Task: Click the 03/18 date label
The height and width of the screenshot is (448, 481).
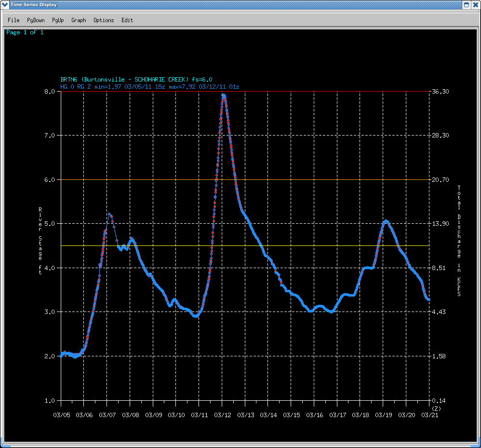Action: [361, 415]
